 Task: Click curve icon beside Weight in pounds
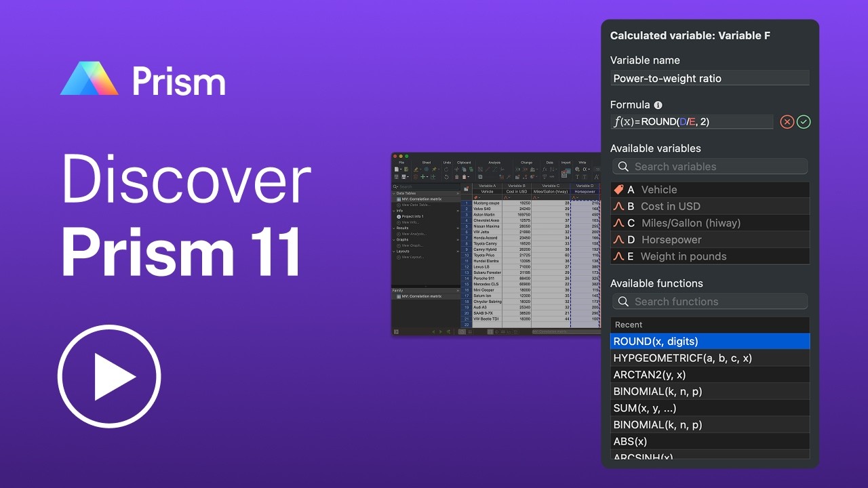618,256
